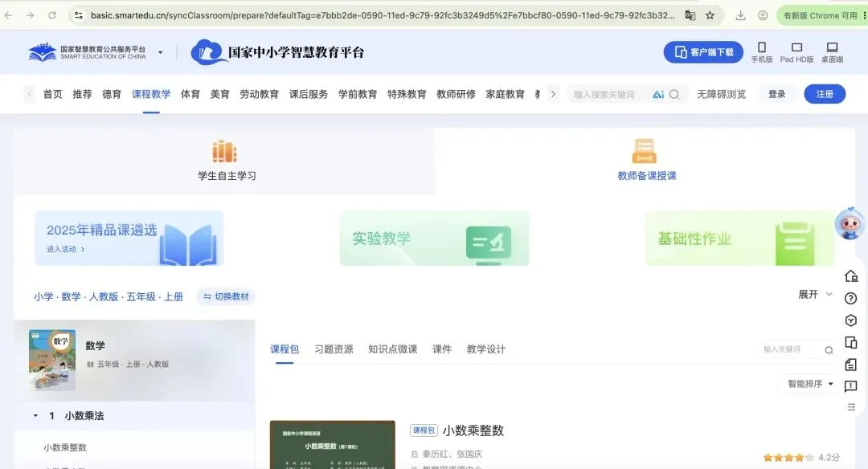Click the 国家中小学智慧教育平台 logo
The width and height of the screenshot is (868, 469).
pos(277,52)
